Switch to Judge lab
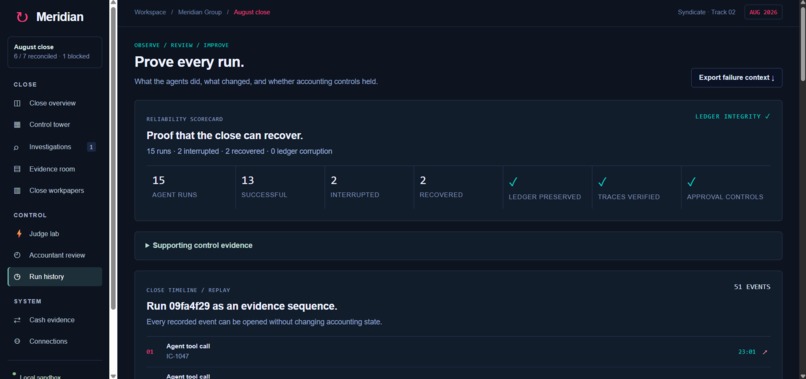The image size is (806, 379). point(54,234)
